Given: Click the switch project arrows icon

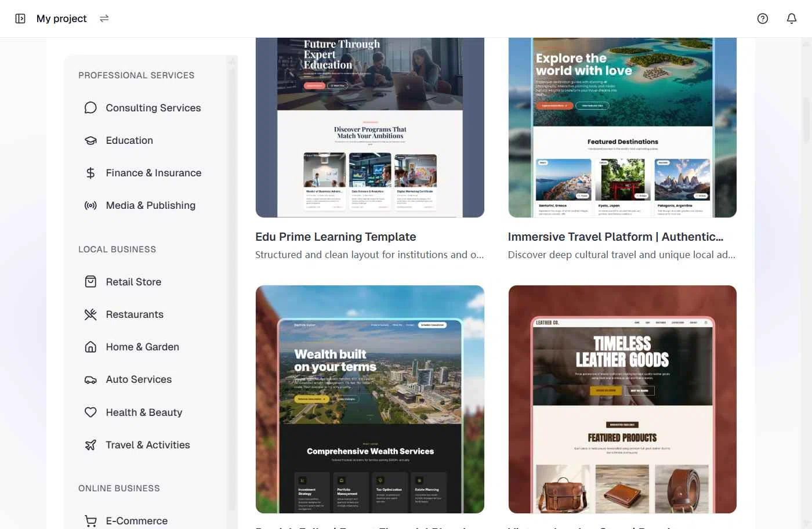Looking at the screenshot, I should 104,19.
